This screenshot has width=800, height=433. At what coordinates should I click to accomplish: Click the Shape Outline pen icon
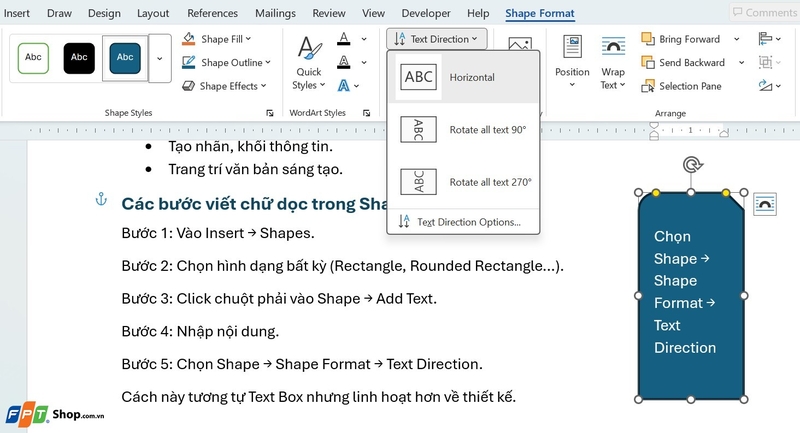pos(189,63)
